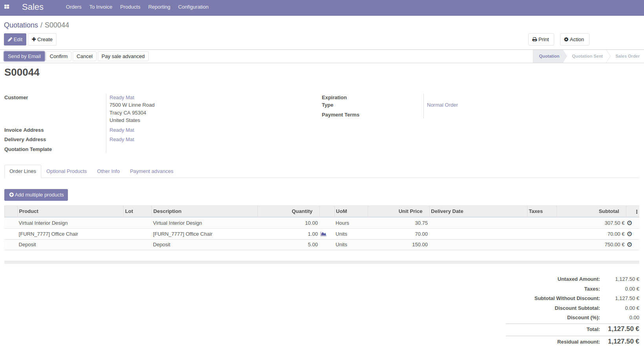644x351 pixels.
Task: Sort by Quantity column header
Action: click(x=288, y=211)
